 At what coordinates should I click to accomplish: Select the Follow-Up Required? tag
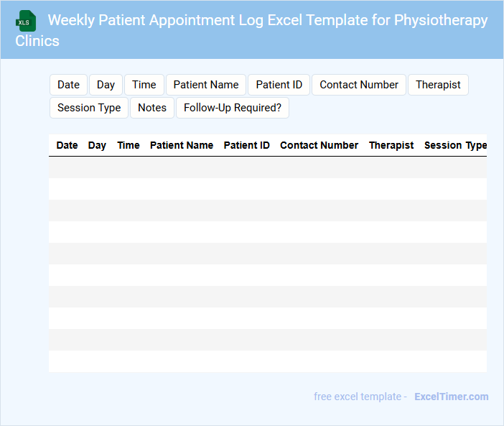(233, 108)
